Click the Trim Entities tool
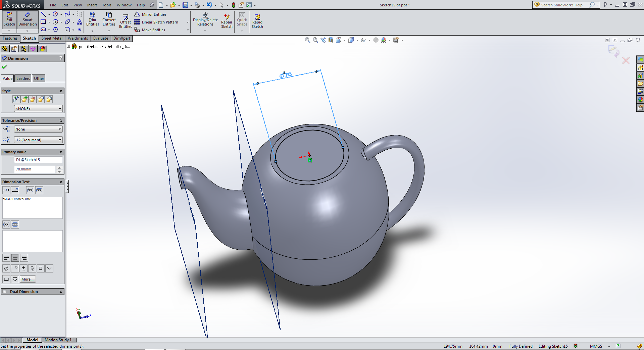The width and height of the screenshot is (644, 350). pos(92,19)
